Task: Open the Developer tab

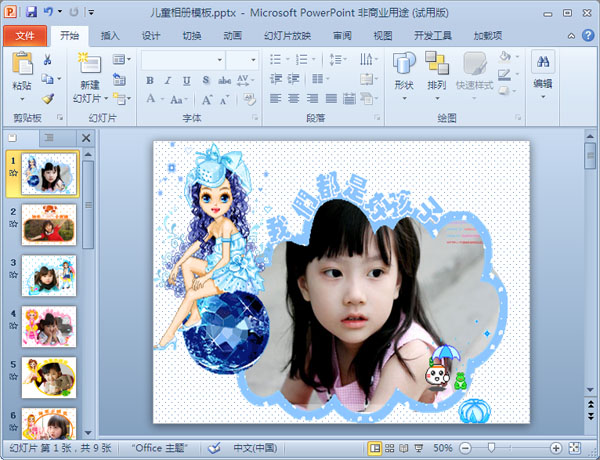Action: coord(433,36)
